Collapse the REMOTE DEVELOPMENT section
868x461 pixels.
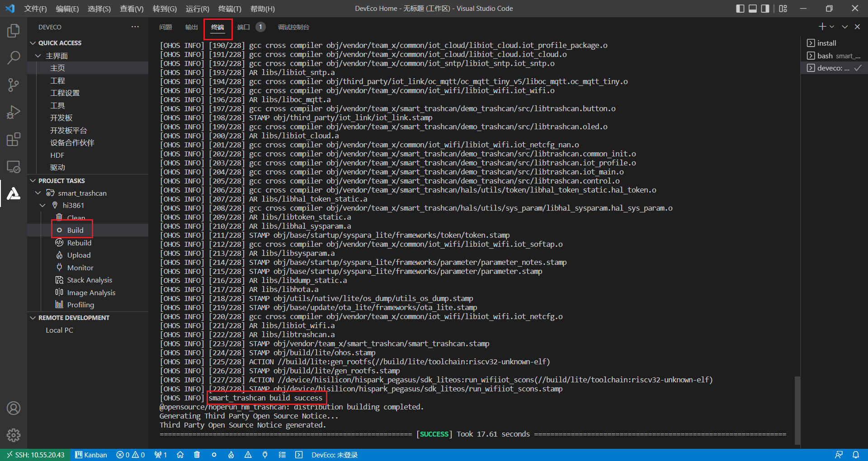(x=33, y=318)
